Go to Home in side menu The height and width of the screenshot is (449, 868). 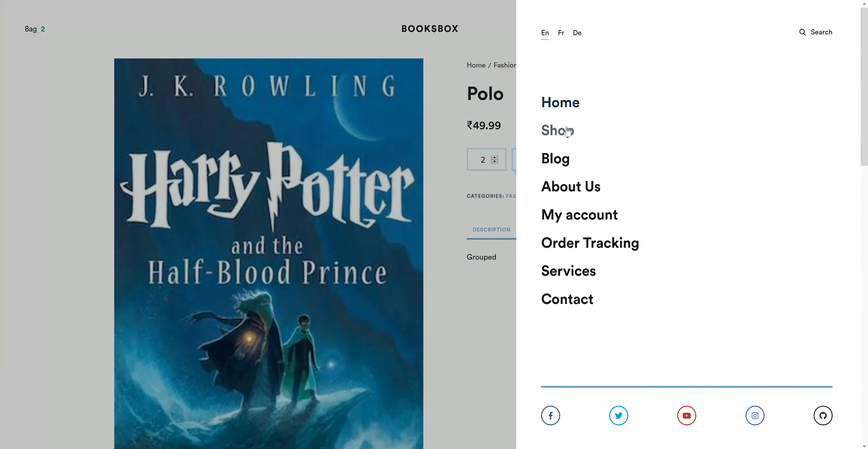click(x=560, y=102)
